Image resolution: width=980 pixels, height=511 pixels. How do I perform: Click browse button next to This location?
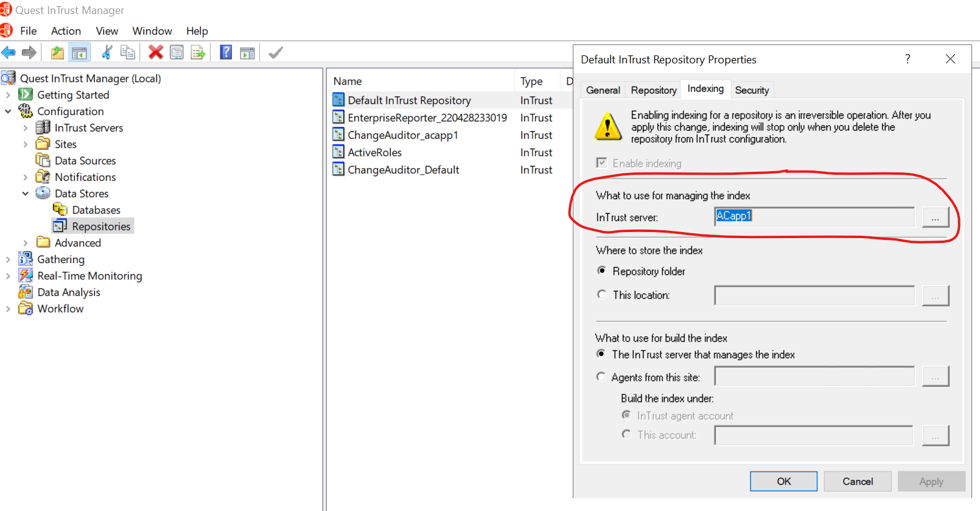[936, 295]
